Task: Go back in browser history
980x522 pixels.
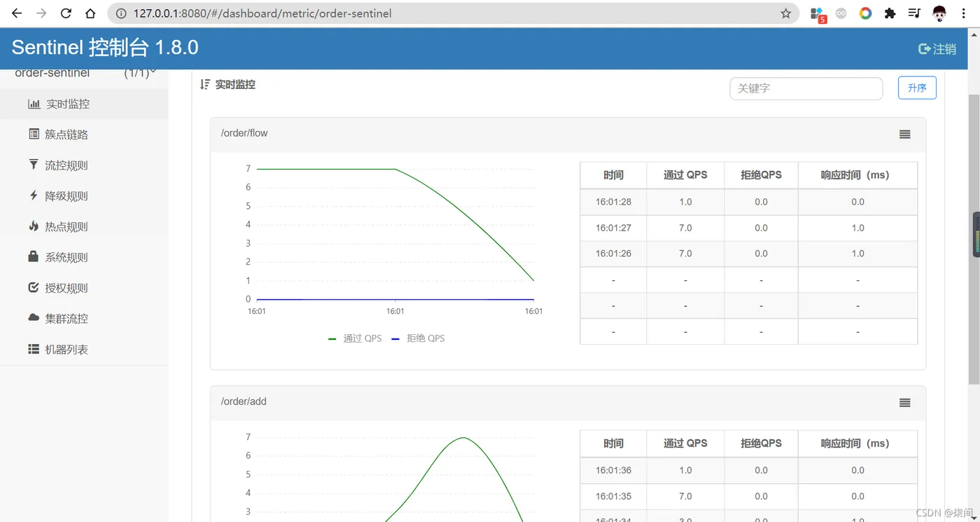Action: [x=17, y=13]
